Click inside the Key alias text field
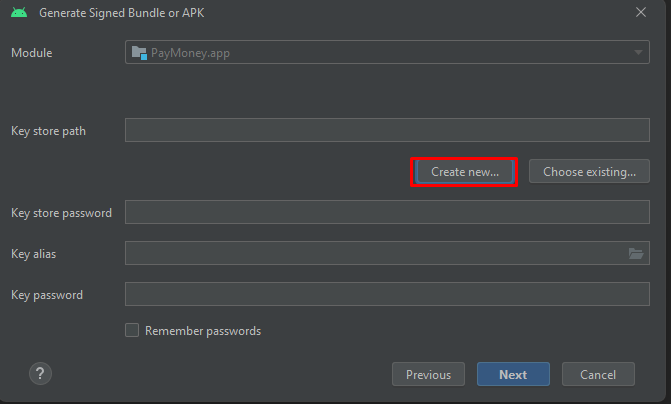This screenshot has height=404, width=671. tap(370, 254)
